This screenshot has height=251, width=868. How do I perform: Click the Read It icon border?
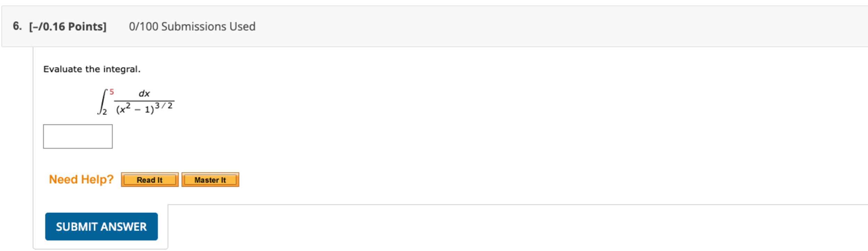click(150, 174)
